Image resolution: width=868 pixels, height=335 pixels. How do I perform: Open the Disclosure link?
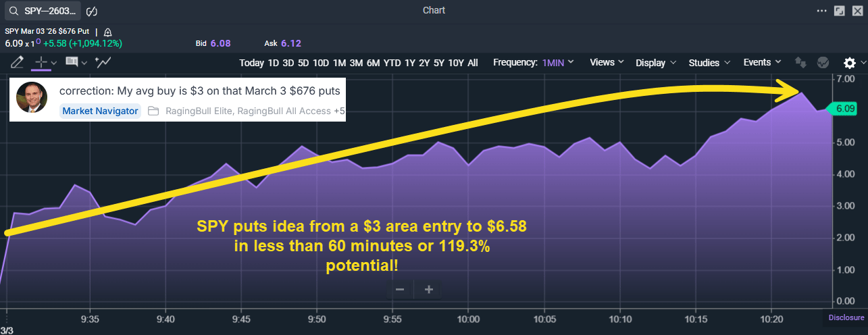(846, 317)
